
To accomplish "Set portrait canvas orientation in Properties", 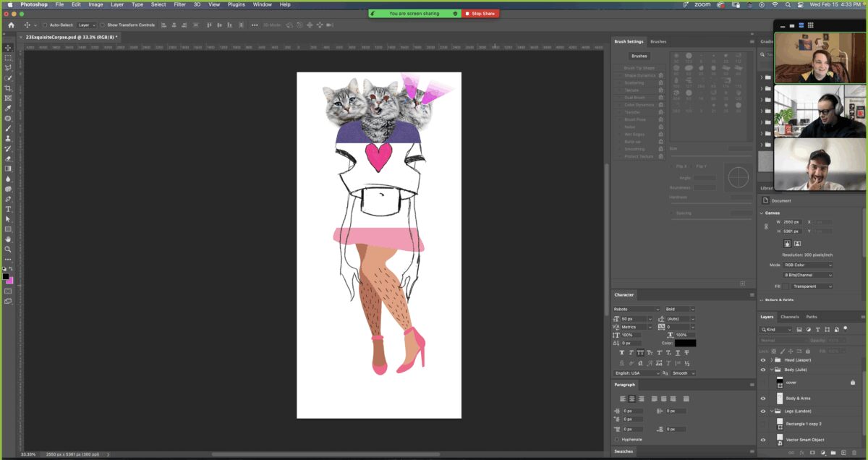I will coord(788,244).
